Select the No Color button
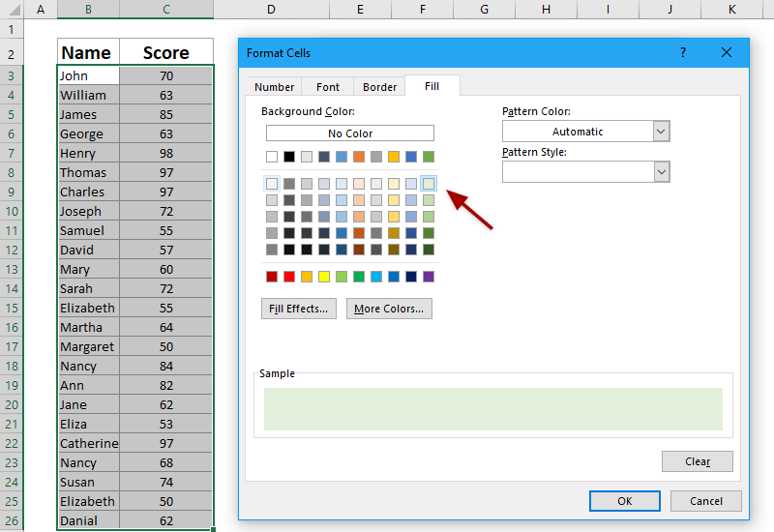This screenshot has width=774, height=532. (349, 133)
